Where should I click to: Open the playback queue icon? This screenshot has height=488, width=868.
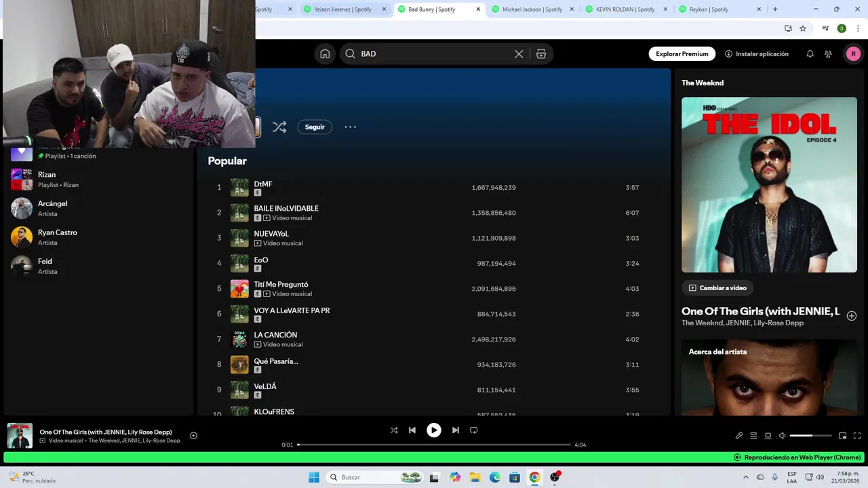tap(753, 435)
